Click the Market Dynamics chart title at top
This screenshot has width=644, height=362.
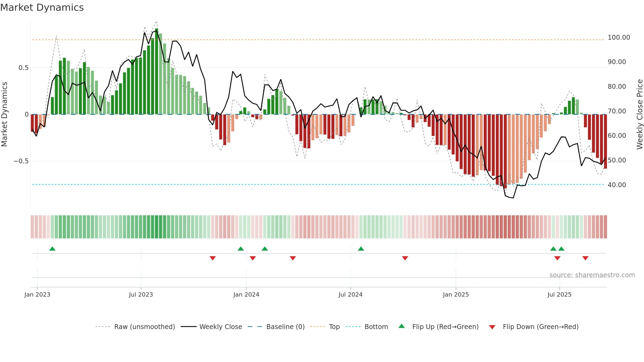[42, 8]
